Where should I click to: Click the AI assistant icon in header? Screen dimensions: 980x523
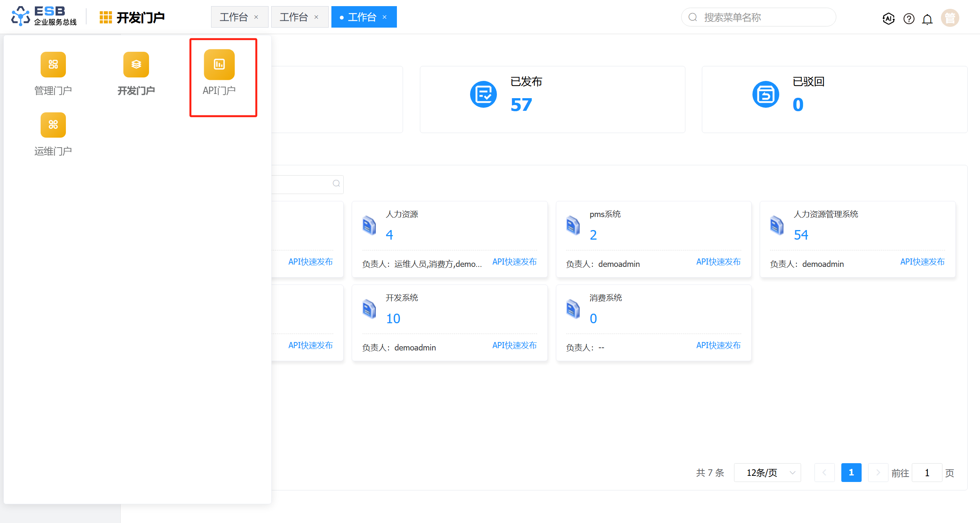tap(888, 18)
